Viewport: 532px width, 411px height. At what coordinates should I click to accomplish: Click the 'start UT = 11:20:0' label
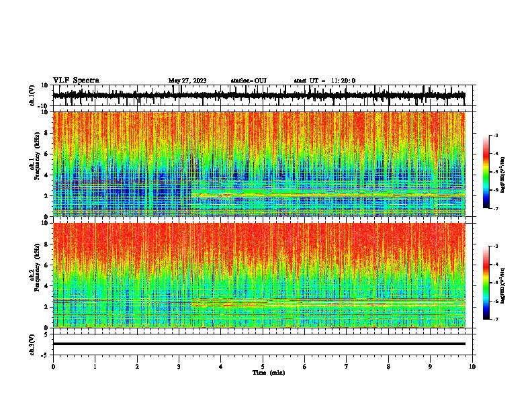click(x=324, y=81)
